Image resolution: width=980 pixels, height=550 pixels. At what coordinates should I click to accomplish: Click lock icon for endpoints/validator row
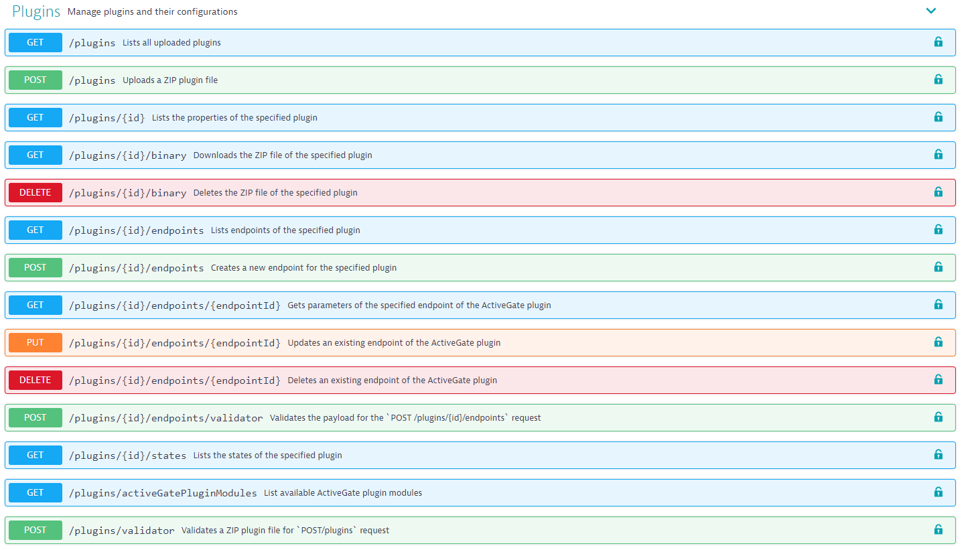point(938,417)
